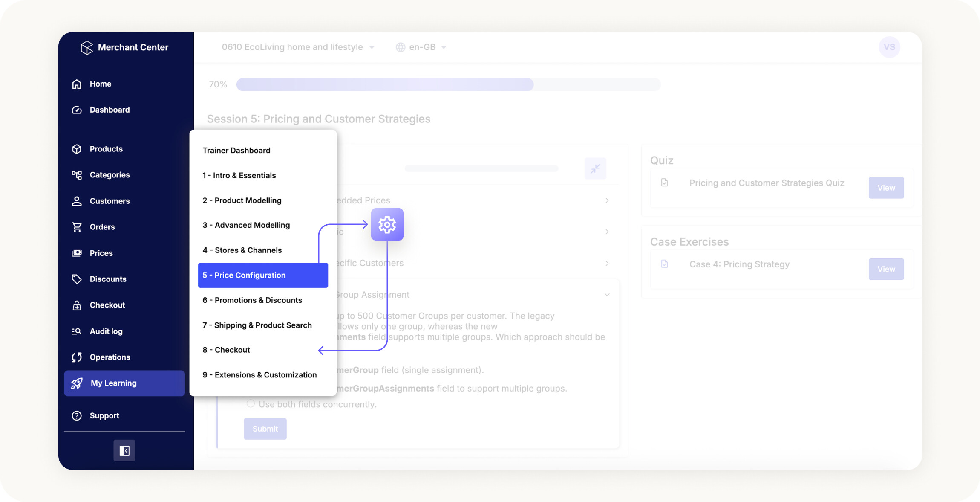Click 'Pricing and Customer Strategies Quiz' title
980x502 pixels.
[x=767, y=183]
